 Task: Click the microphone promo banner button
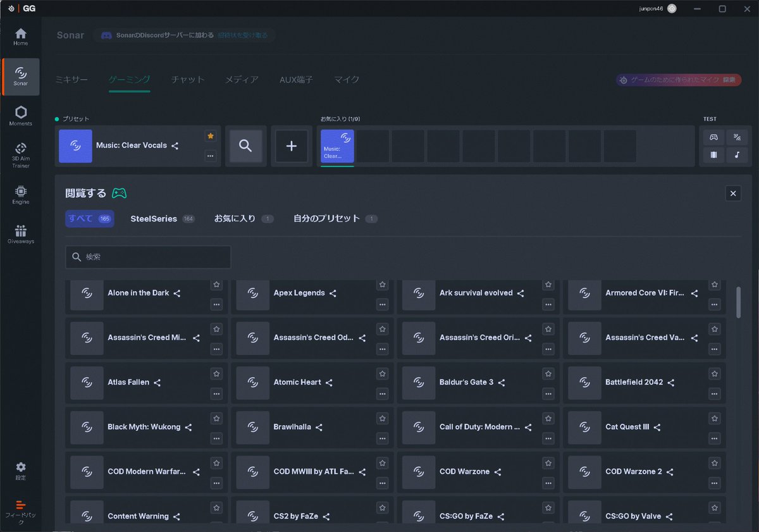click(679, 80)
